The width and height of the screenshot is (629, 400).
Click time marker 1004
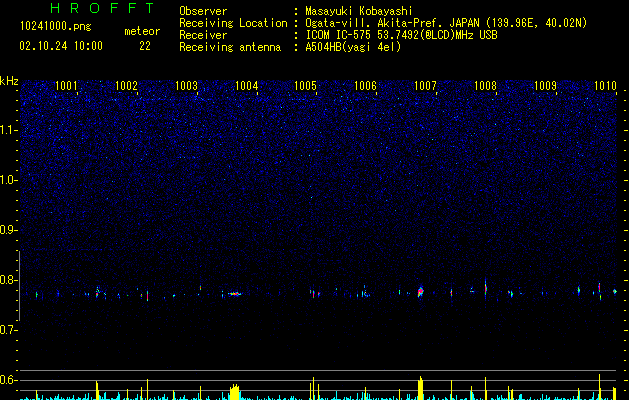(x=246, y=86)
